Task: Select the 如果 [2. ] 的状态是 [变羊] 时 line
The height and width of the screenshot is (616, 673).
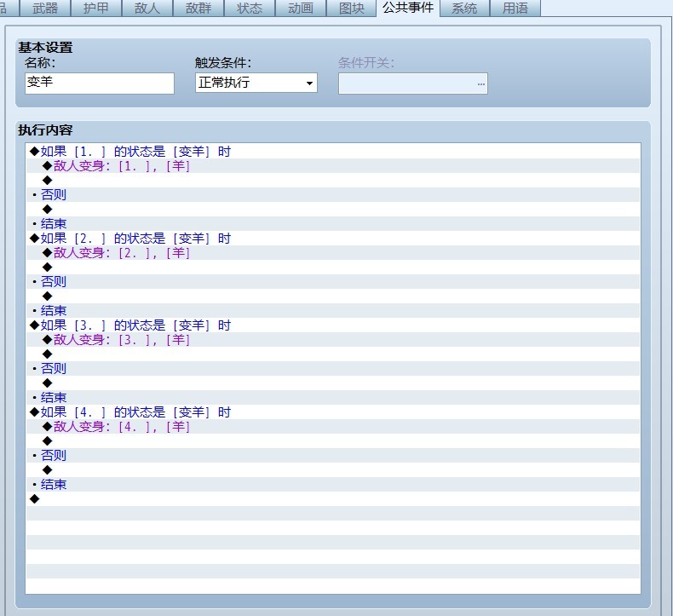Action: (x=333, y=239)
